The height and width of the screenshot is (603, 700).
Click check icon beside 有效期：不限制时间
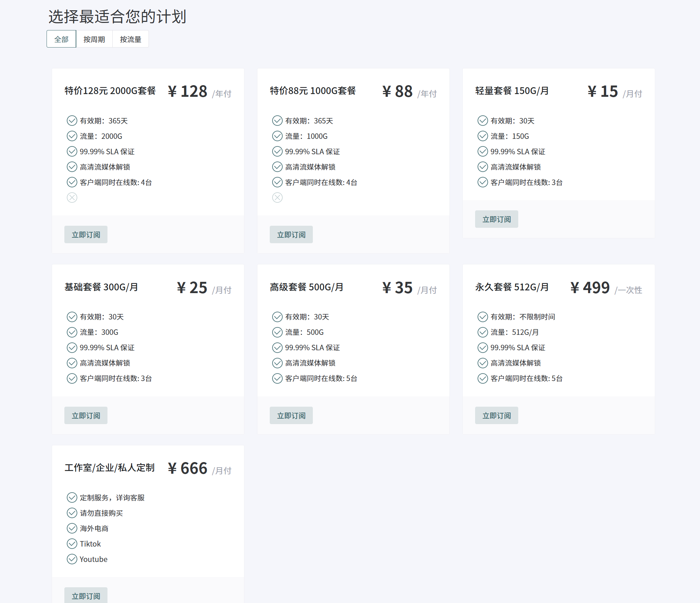click(x=483, y=317)
